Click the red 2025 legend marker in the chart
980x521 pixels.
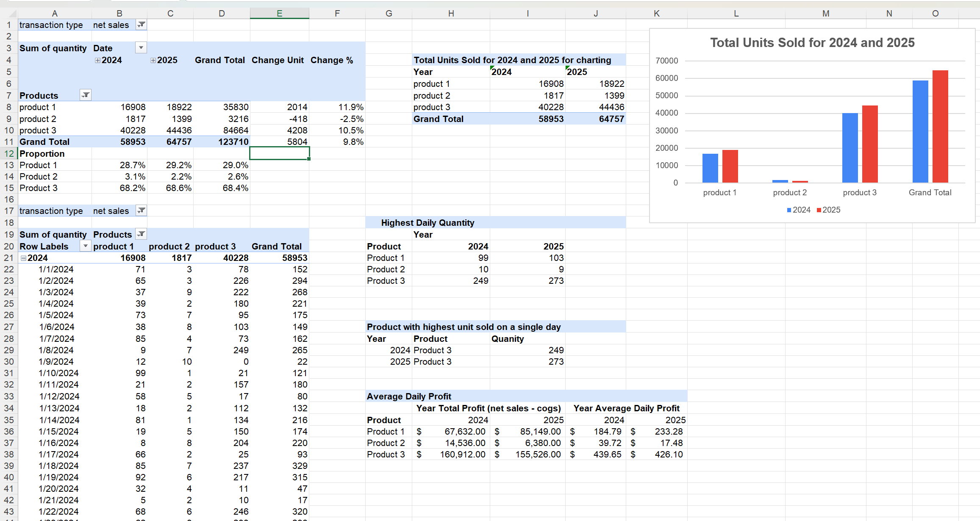[818, 210]
